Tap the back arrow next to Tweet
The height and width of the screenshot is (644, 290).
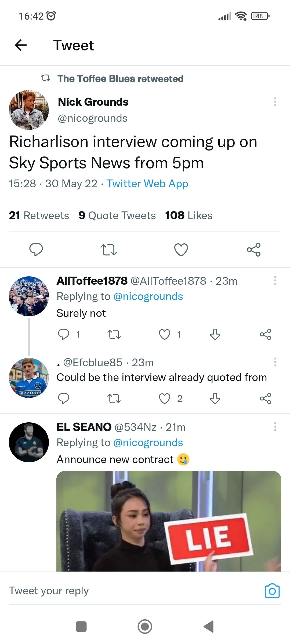point(21,45)
